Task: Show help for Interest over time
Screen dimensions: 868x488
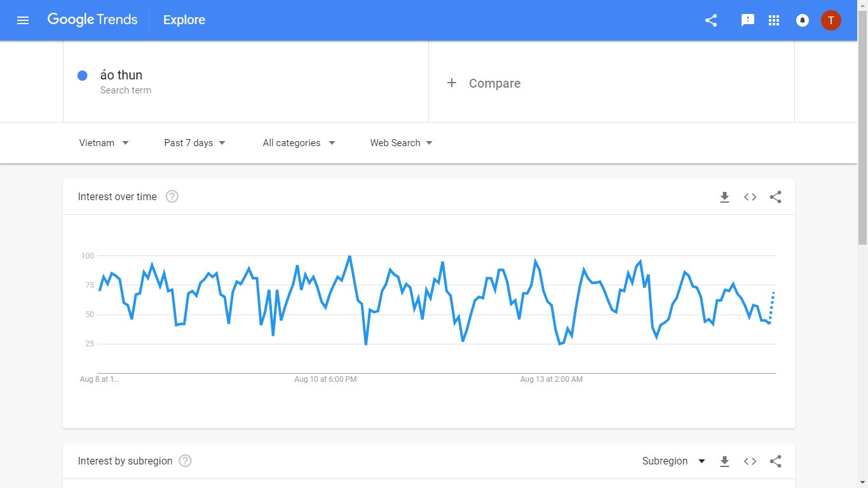Action: tap(172, 197)
